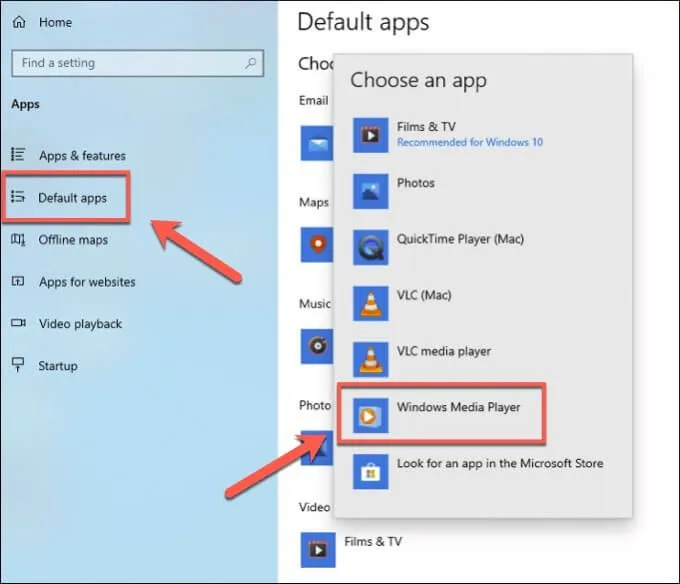Click the Video playback camera icon
The height and width of the screenshot is (584, 680).
coord(18,323)
